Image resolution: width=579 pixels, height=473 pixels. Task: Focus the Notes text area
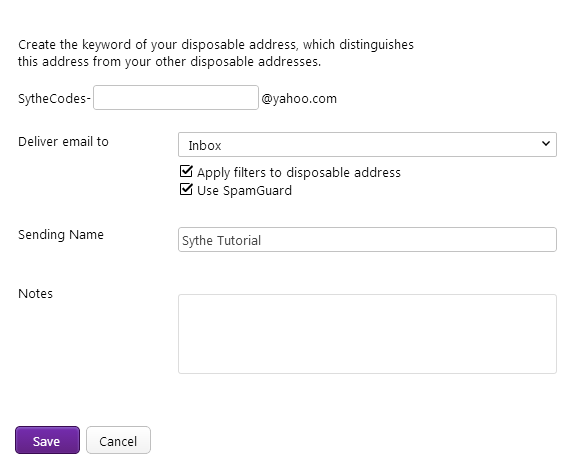pos(367,334)
